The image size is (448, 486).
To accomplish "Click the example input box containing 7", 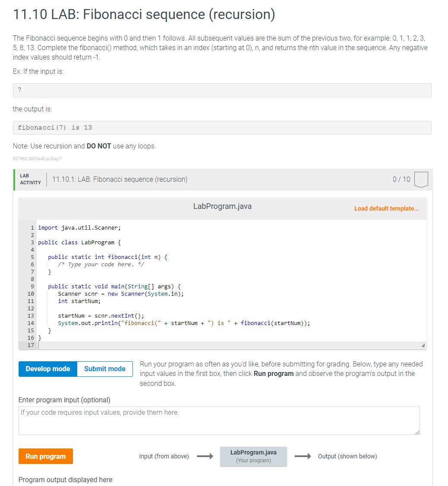I will click(x=222, y=90).
